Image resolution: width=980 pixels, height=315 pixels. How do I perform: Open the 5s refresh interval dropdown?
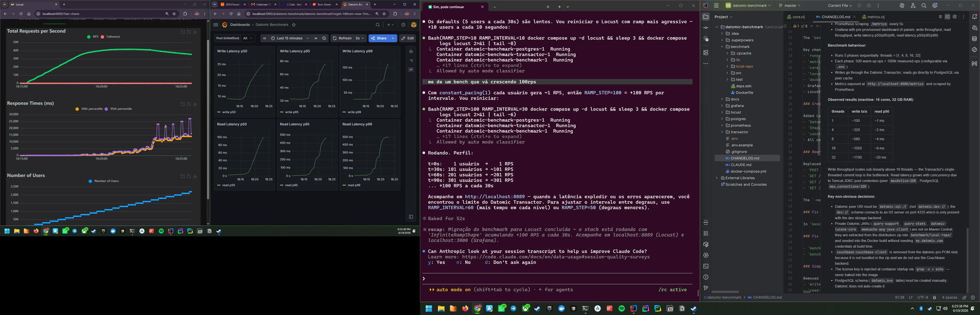pyautogui.click(x=360, y=38)
